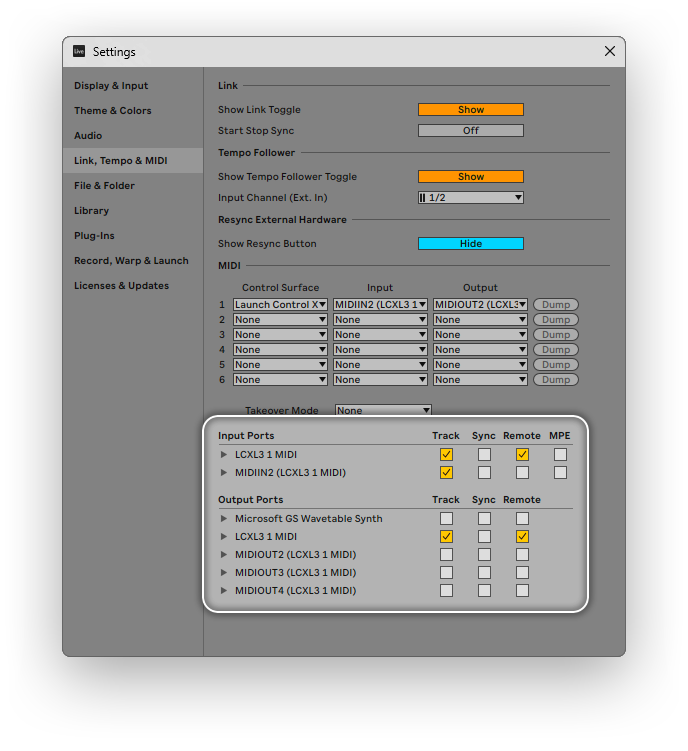The image size is (688, 751).
Task: Open Control Surface dropdown in row 5
Action: point(280,364)
